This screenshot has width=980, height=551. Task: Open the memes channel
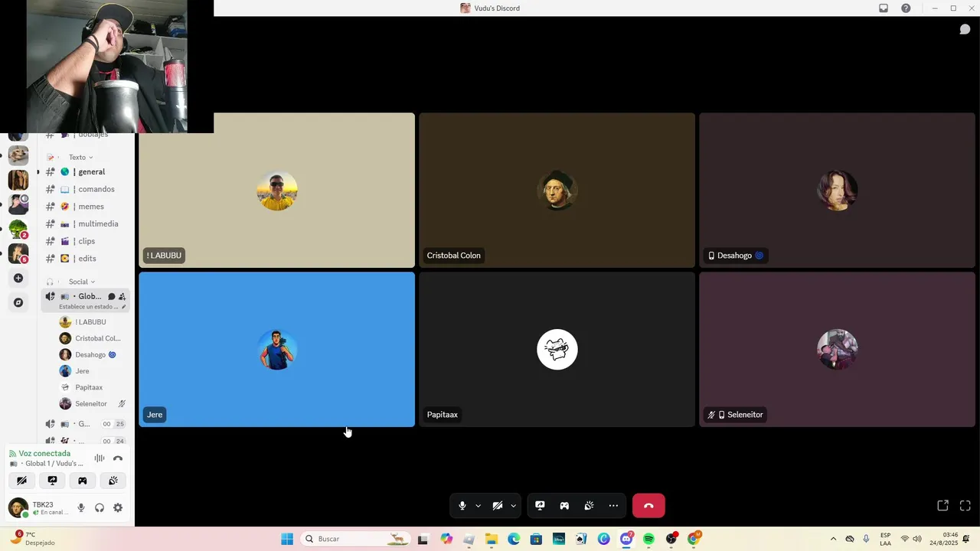coord(86,207)
